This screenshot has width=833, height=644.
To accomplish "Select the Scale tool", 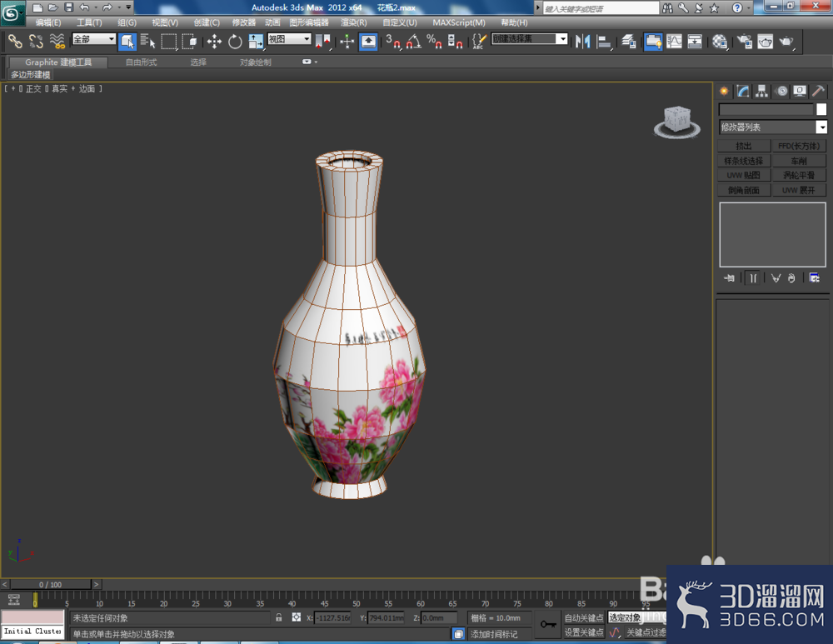I will tap(256, 41).
